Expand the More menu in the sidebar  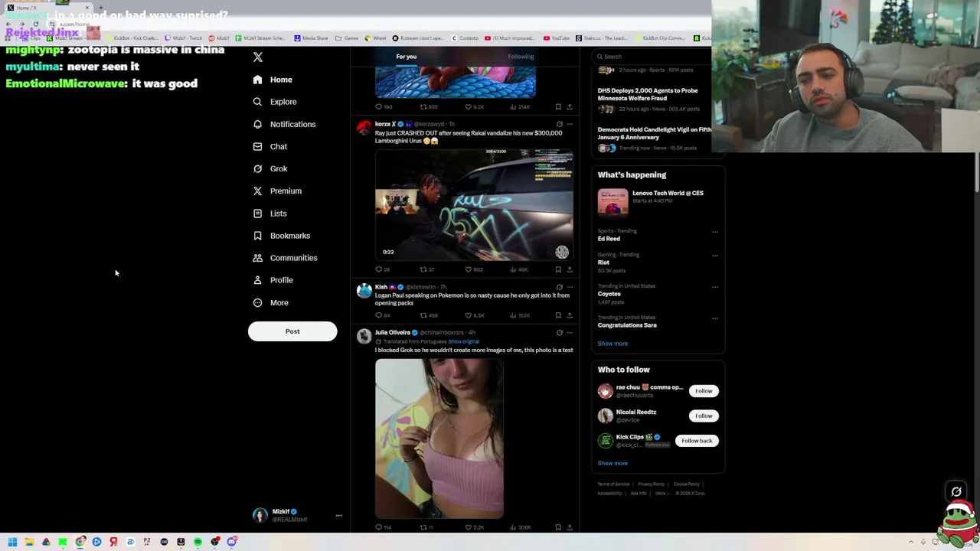click(x=270, y=303)
